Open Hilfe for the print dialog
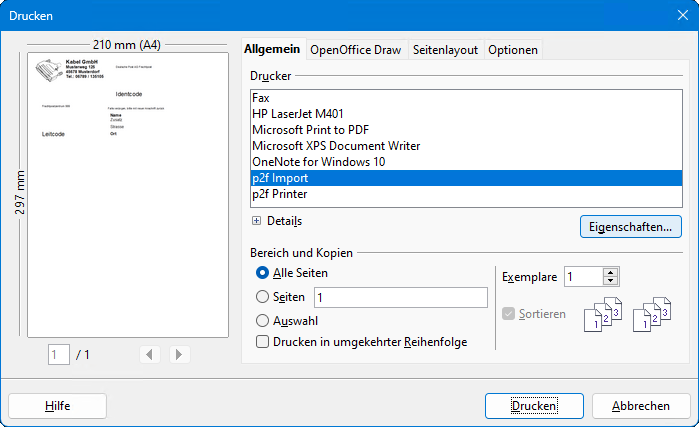The image size is (699, 427). 57,405
